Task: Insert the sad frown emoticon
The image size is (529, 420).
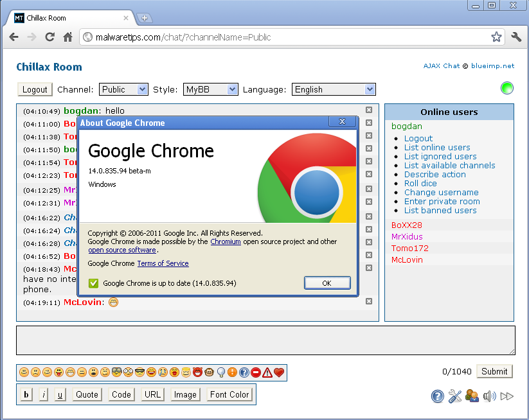Action: tap(35, 372)
